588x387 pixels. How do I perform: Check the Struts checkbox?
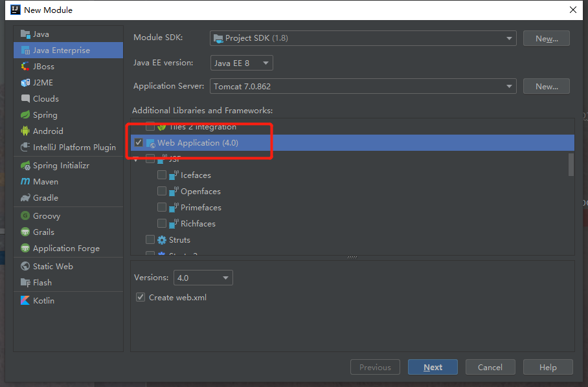tap(150, 239)
